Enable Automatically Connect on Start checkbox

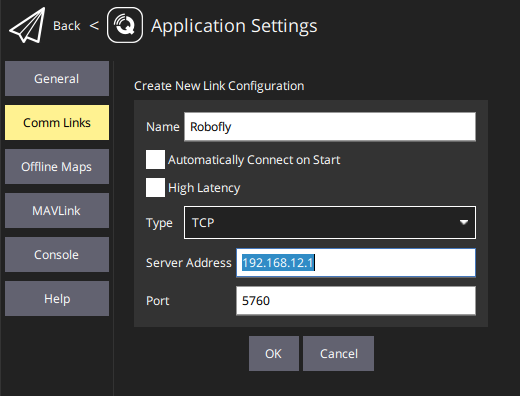155,159
